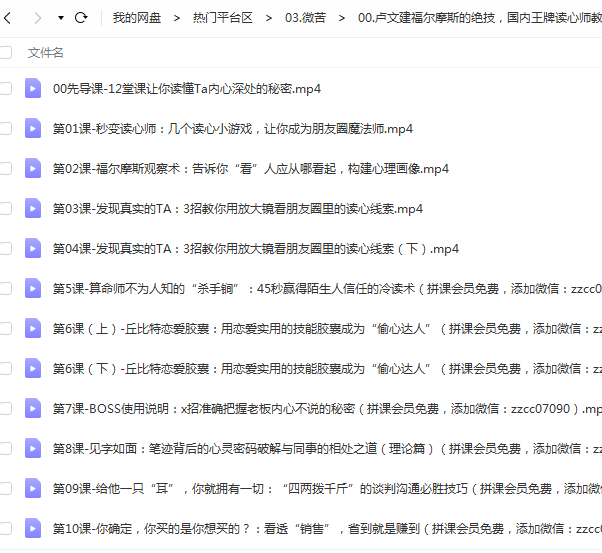Check the box for 第02课 video
602x553 pixels.
coord(5,169)
